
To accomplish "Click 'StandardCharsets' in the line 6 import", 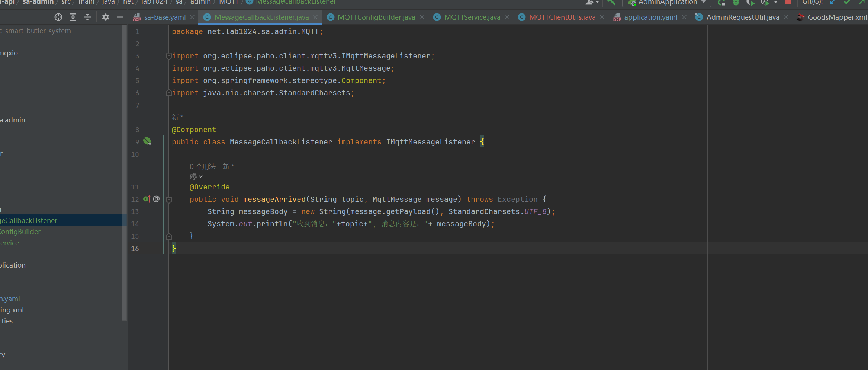I will coord(315,93).
